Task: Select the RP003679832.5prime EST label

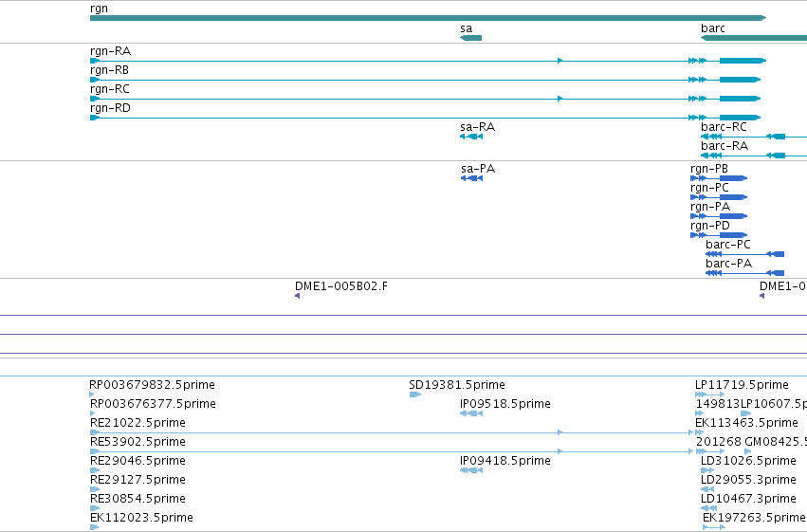Action: 152,385
